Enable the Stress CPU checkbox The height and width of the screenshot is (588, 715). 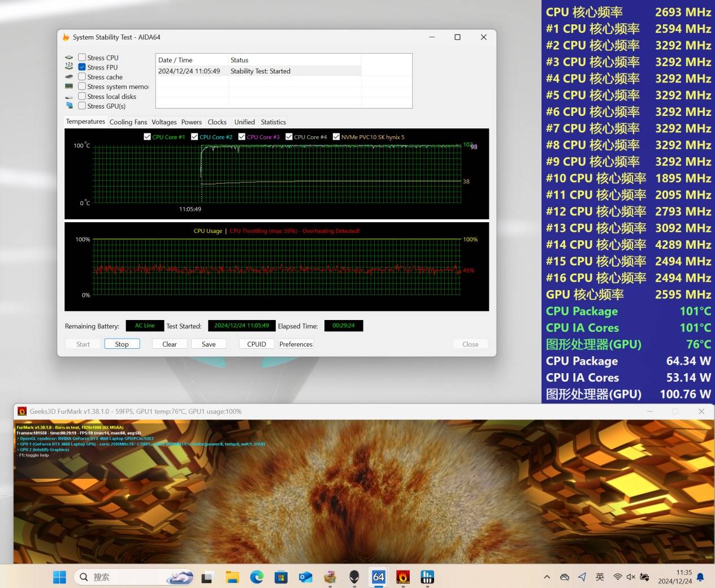[83, 58]
